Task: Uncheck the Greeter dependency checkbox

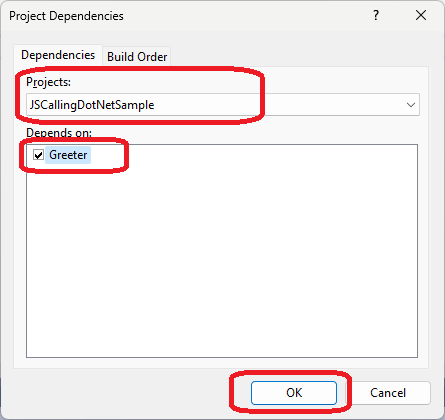Action: 38,155
